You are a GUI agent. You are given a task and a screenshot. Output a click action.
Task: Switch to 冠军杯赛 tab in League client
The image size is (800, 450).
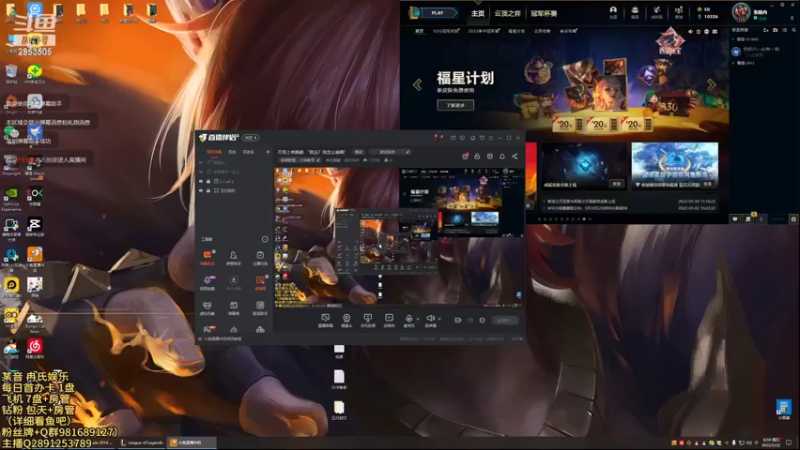[544, 13]
